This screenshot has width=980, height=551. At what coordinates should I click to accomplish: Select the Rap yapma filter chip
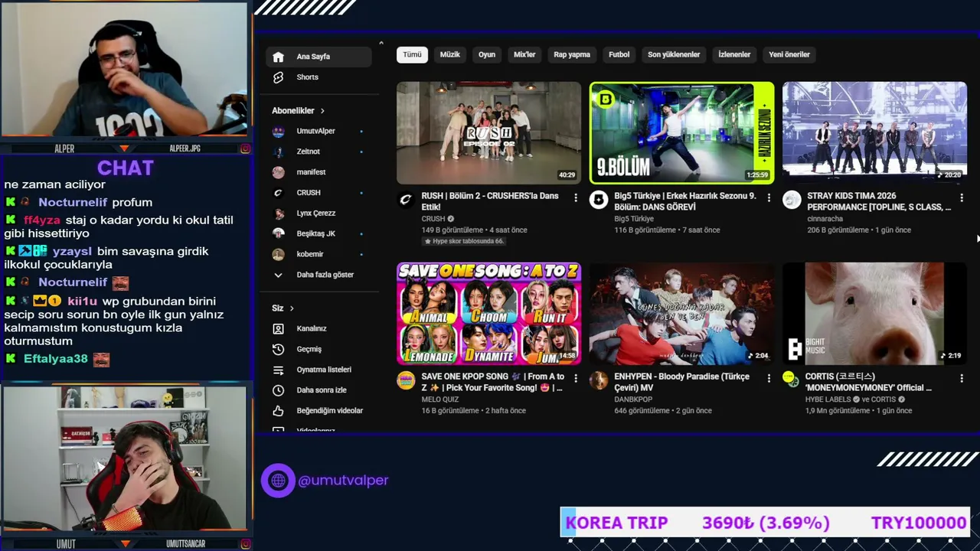(572, 54)
